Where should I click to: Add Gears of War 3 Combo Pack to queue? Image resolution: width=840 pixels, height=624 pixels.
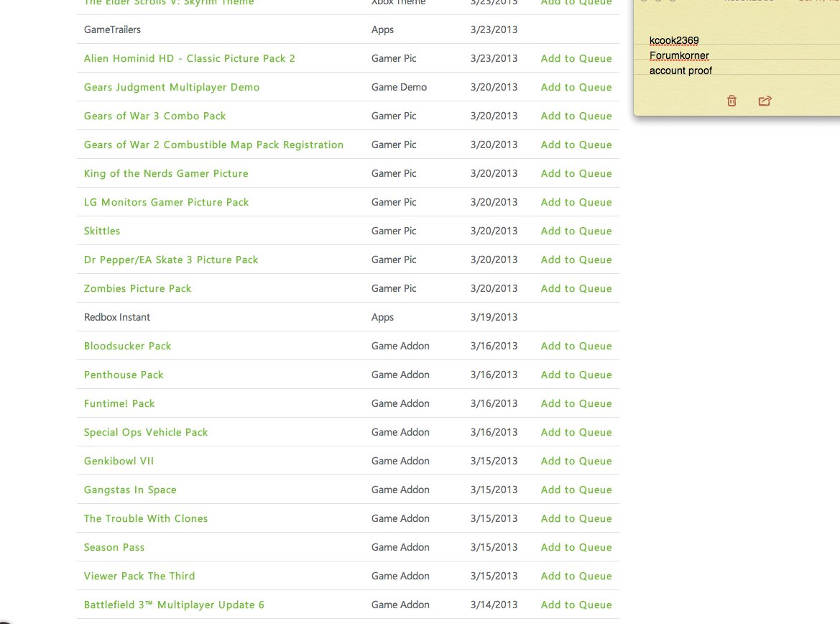click(x=576, y=116)
